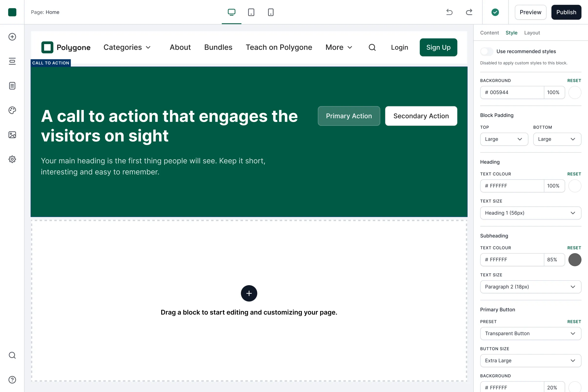588x392 pixels.
Task: Click the Heading text colour hex field
Action: [x=512, y=186]
